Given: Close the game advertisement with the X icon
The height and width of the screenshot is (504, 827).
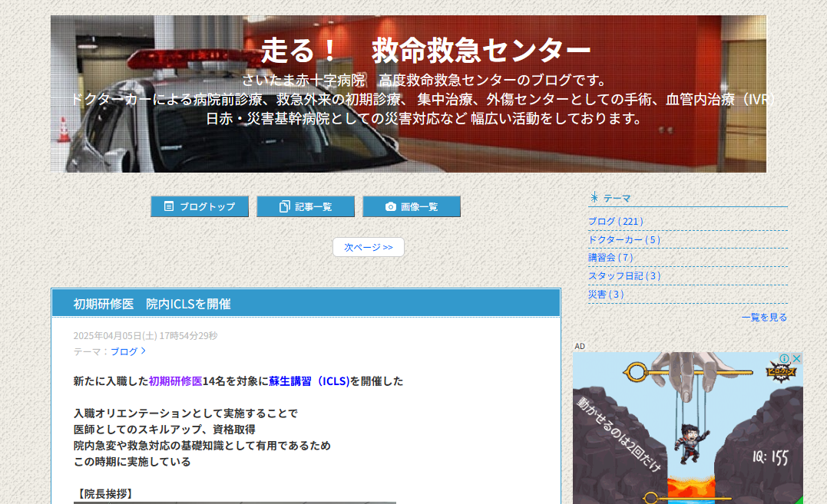Looking at the screenshot, I should click(796, 359).
